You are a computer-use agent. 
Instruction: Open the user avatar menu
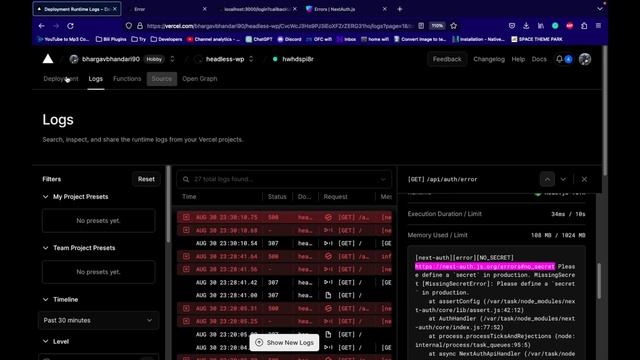pyautogui.click(x=584, y=59)
